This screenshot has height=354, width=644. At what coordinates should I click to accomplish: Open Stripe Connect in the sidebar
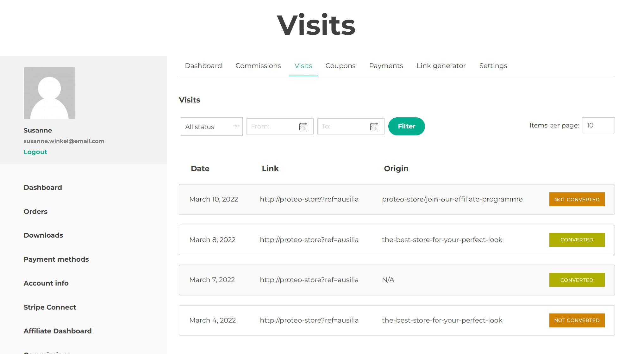point(50,307)
